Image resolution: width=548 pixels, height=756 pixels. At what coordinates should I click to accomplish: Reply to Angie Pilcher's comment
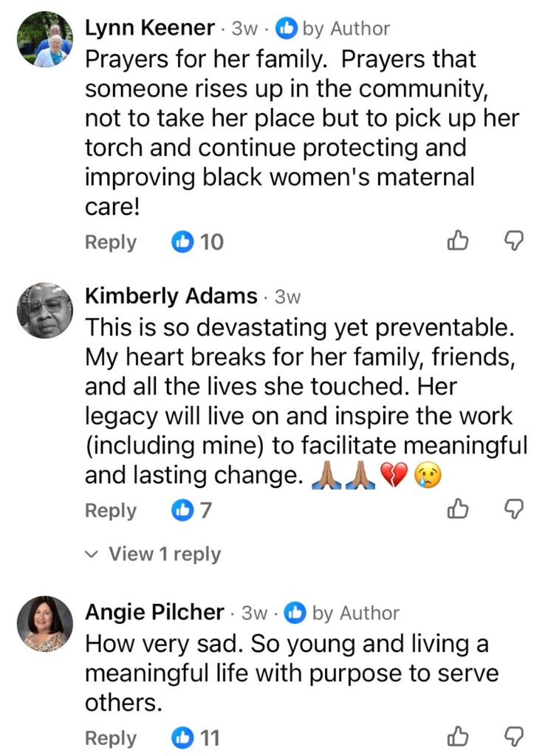click(x=111, y=737)
